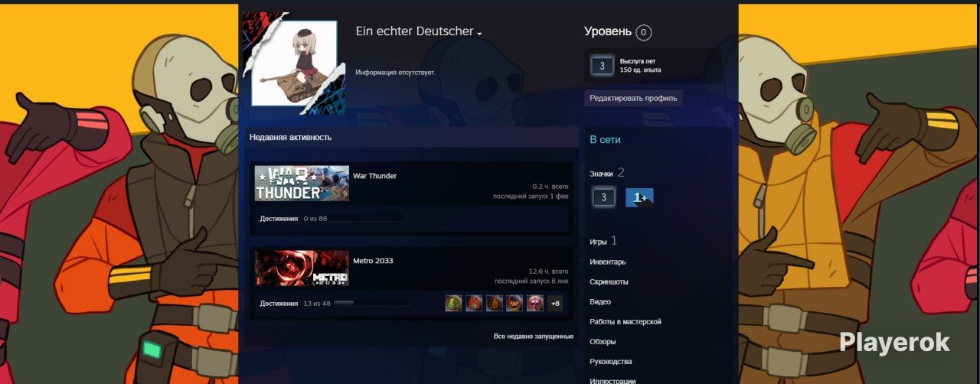Open fifth Metro 2033 achievement icon

535,303
